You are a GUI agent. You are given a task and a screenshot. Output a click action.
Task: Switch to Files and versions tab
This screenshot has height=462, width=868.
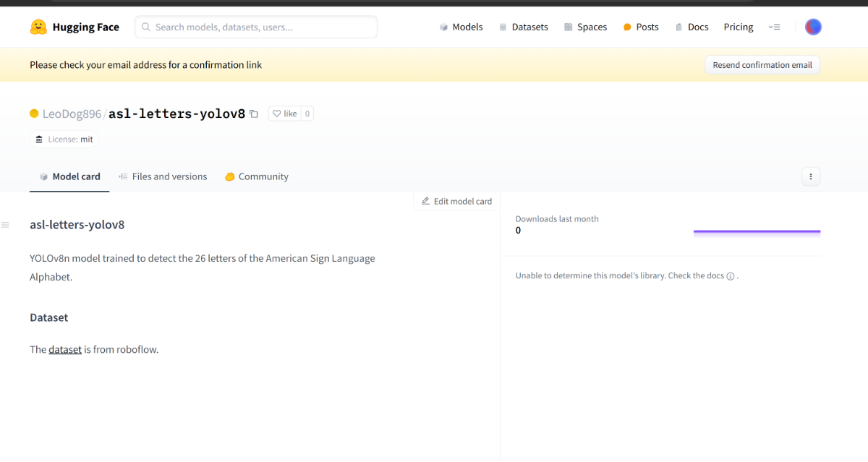click(x=163, y=176)
